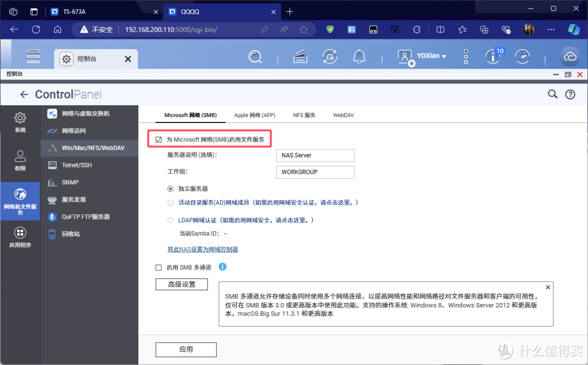The width and height of the screenshot is (588, 365).
Task: Switch to the Apple 网络 (AFP) tab
Action: tap(254, 115)
